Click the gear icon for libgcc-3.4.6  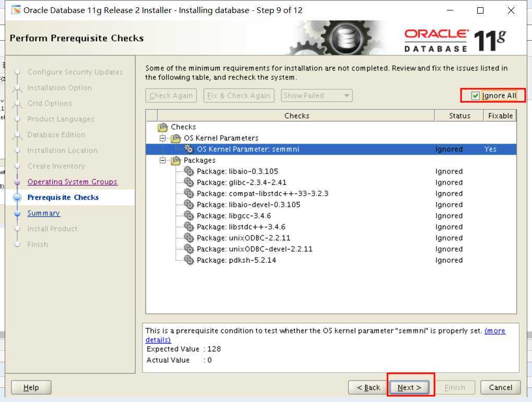coord(189,216)
